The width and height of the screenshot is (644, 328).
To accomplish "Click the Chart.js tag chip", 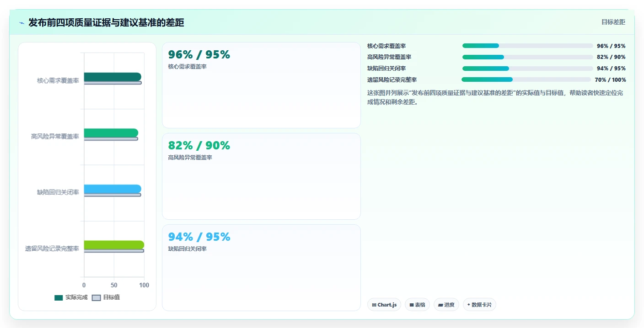I will (384, 305).
